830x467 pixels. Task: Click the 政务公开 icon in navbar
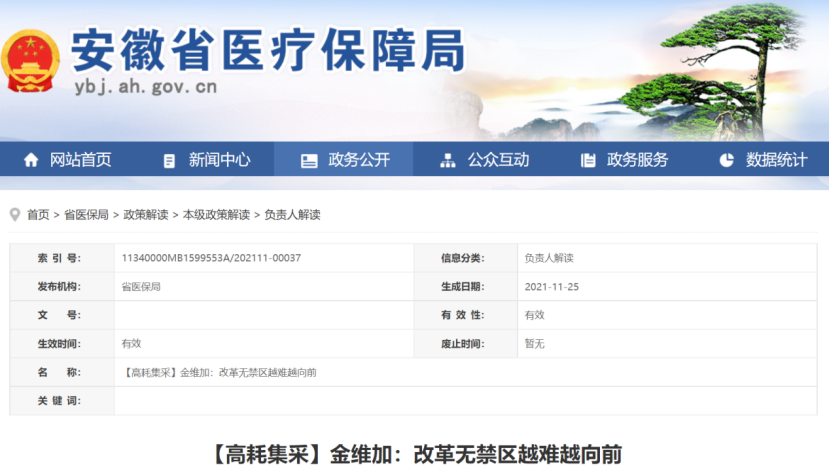[x=309, y=160]
